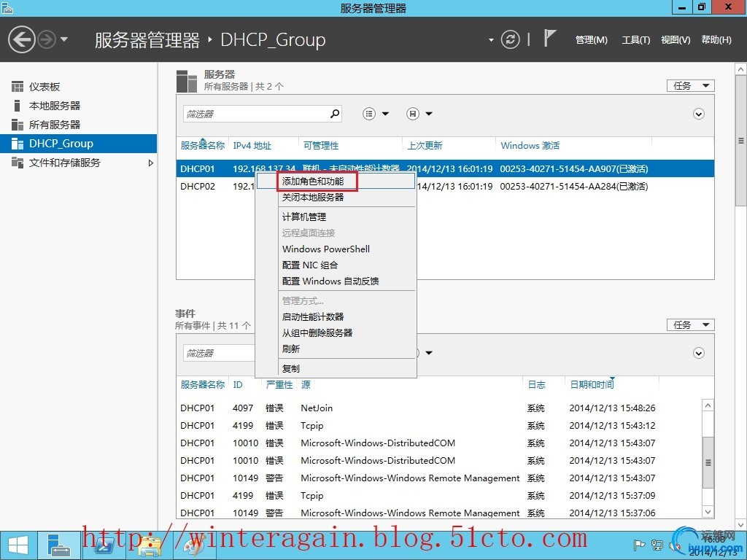Sort events by 日志 column

536,385
